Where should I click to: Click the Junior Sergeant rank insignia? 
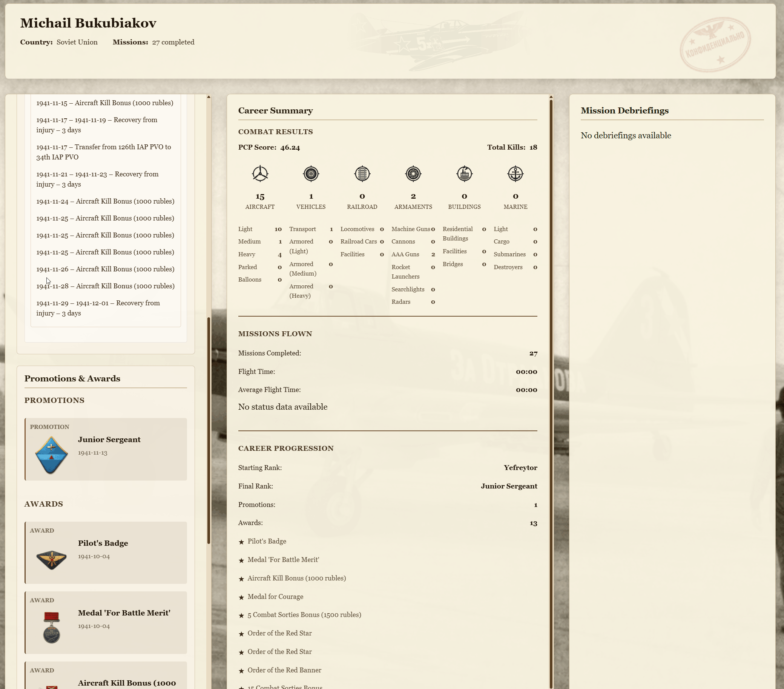(x=51, y=455)
